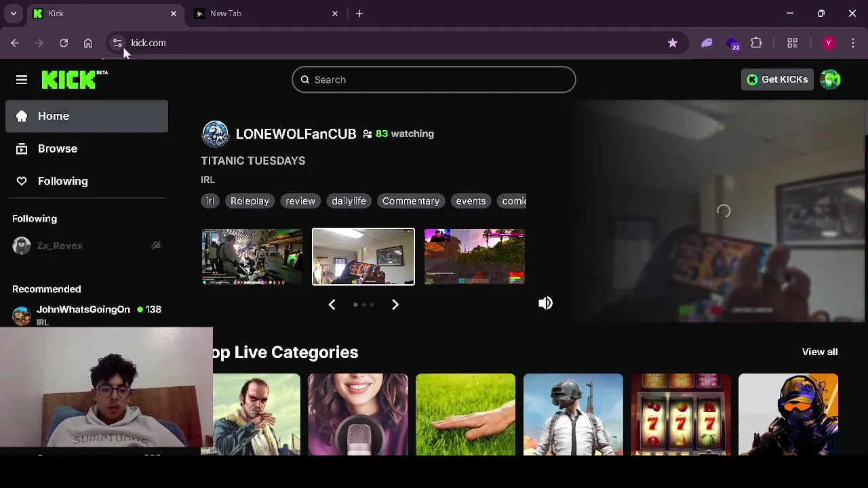The width and height of the screenshot is (868, 488).
Task: Click the address bar URL kick.com
Action: (148, 43)
